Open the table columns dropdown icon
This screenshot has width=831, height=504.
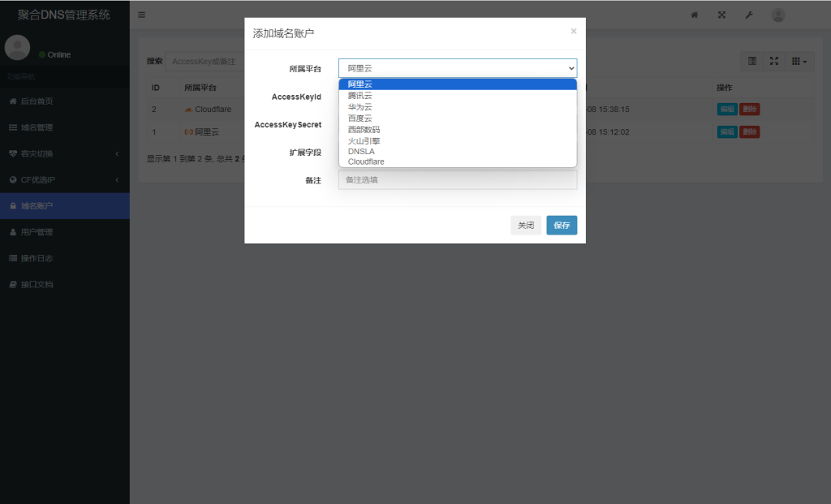click(799, 62)
